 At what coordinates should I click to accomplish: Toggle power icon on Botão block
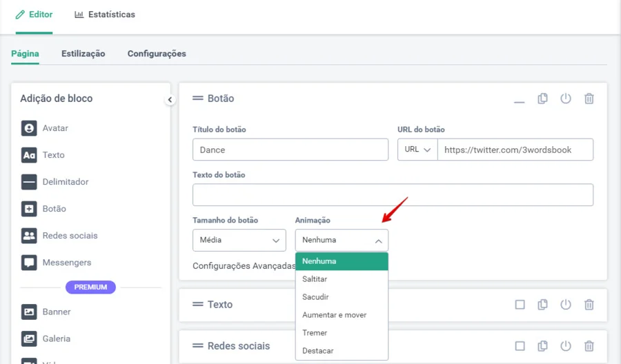coord(566,99)
